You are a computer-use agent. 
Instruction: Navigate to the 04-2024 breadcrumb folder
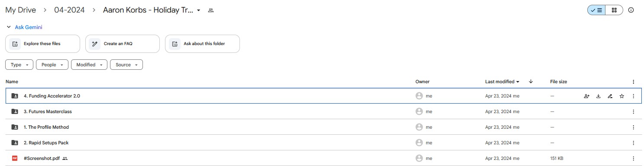(x=69, y=10)
